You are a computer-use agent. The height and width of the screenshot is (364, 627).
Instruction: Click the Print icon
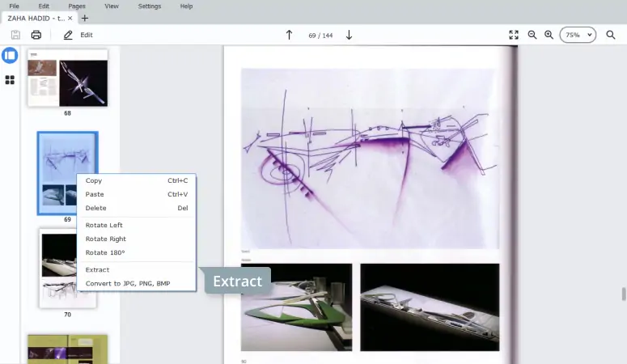pos(36,35)
